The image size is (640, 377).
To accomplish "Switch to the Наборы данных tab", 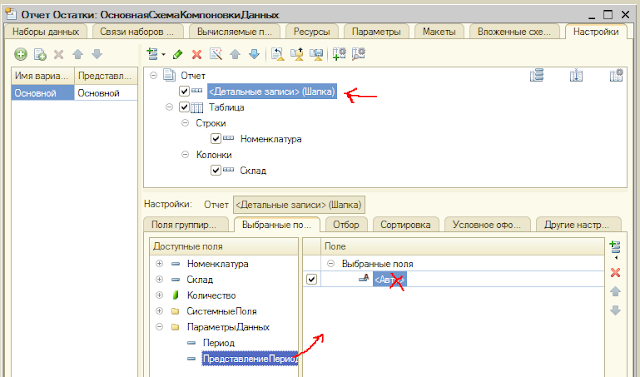I will tap(46, 31).
